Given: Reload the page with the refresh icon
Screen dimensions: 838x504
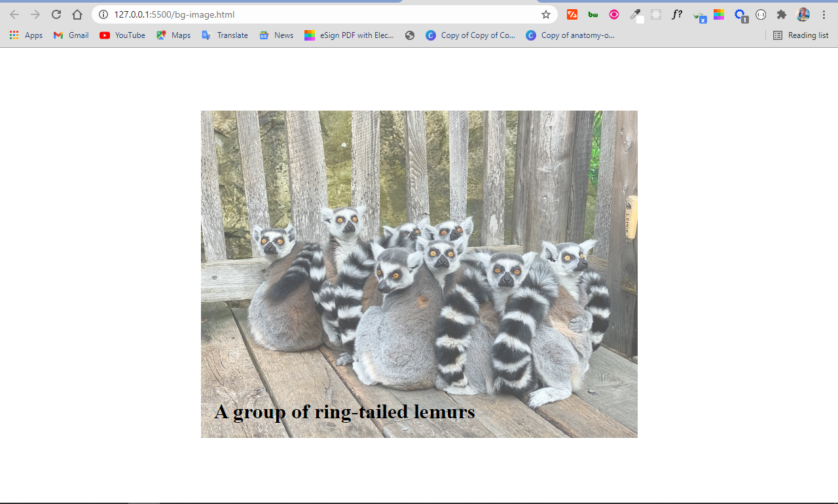Looking at the screenshot, I should pyautogui.click(x=56, y=14).
